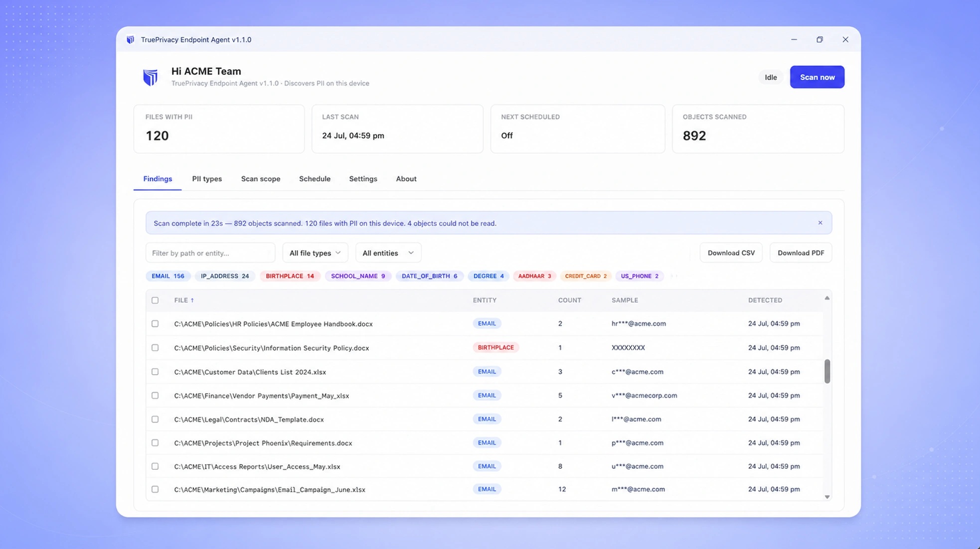The width and height of the screenshot is (980, 549).
Task: Click the sort arrow beside FILE column
Action: click(x=192, y=300)
